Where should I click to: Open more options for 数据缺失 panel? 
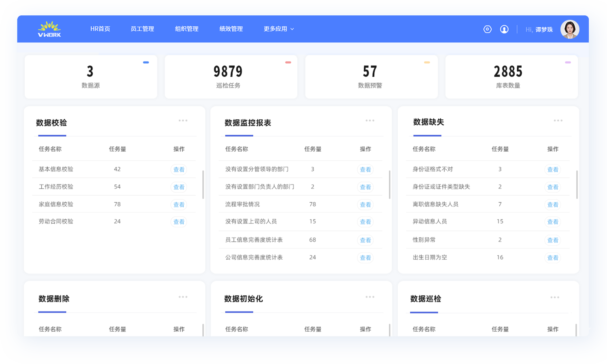[558, 121]
